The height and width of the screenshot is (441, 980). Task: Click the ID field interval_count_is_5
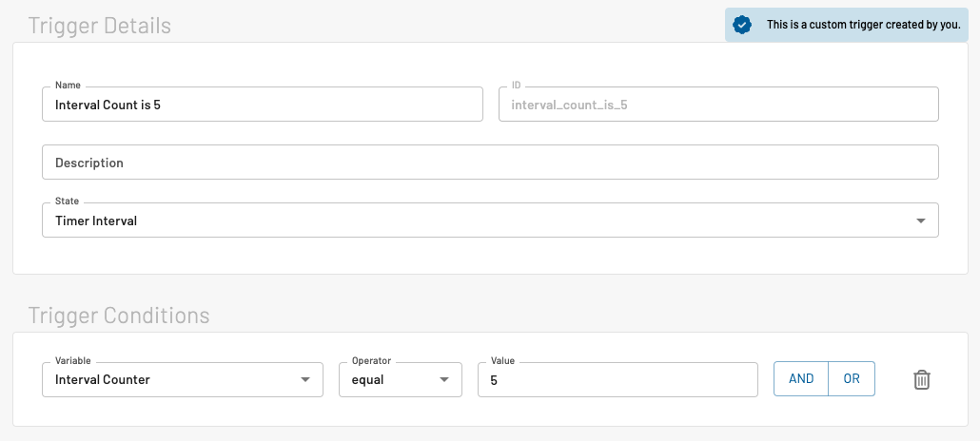718,105
